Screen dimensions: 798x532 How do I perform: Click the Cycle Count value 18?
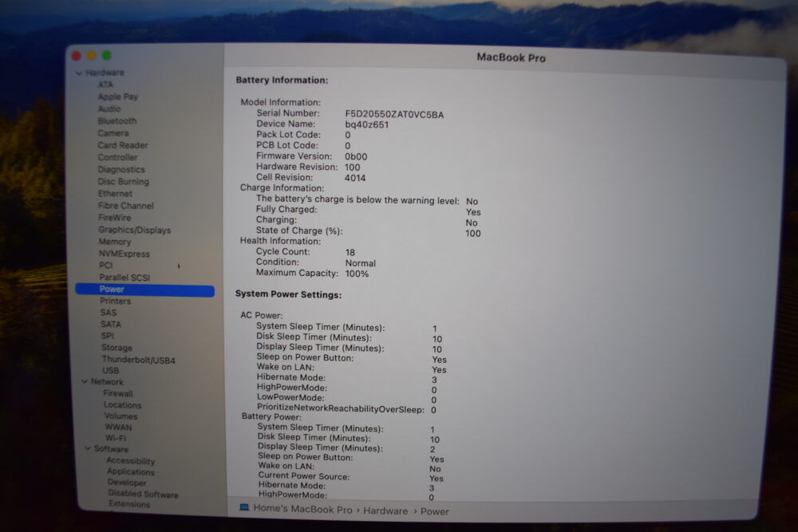point(350,253)
